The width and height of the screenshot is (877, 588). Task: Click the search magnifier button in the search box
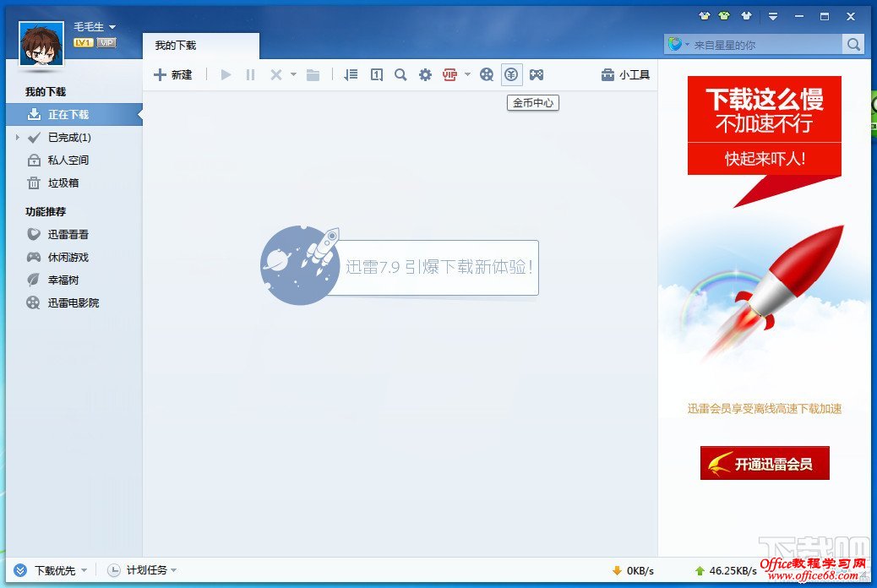[x=853, y=45]
